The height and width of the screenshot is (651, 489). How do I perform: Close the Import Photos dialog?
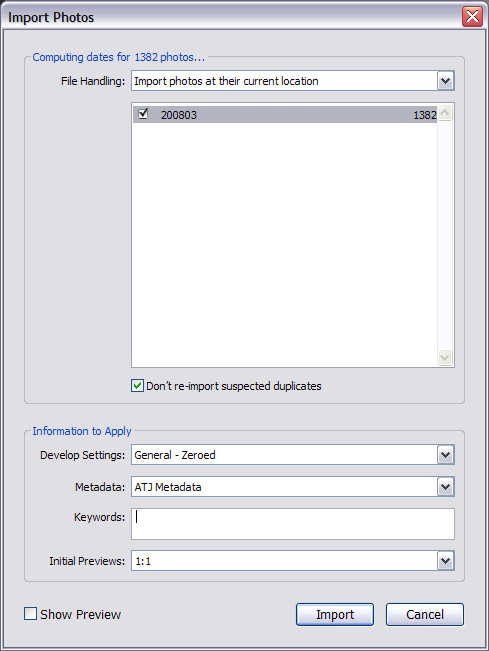pos(472,17)
